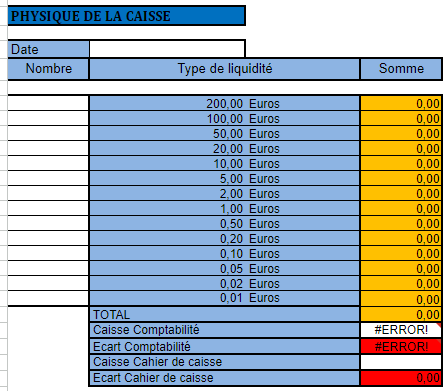Click the 2,00 Euros label cell

click(x=225, y=193)
